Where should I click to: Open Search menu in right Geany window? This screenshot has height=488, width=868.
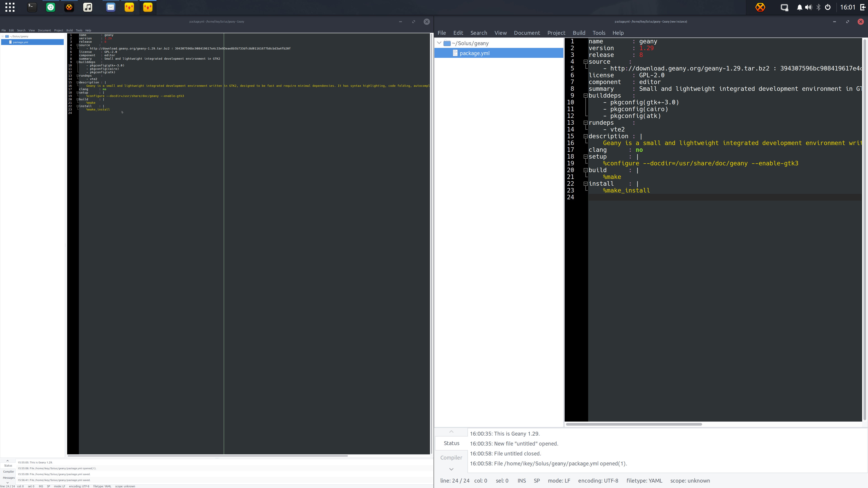coord(479,33)
